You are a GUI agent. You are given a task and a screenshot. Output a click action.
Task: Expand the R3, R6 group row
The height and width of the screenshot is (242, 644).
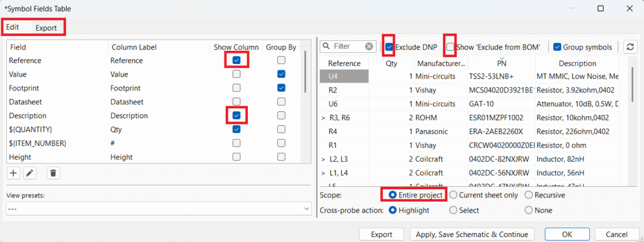tap(324, 118)
